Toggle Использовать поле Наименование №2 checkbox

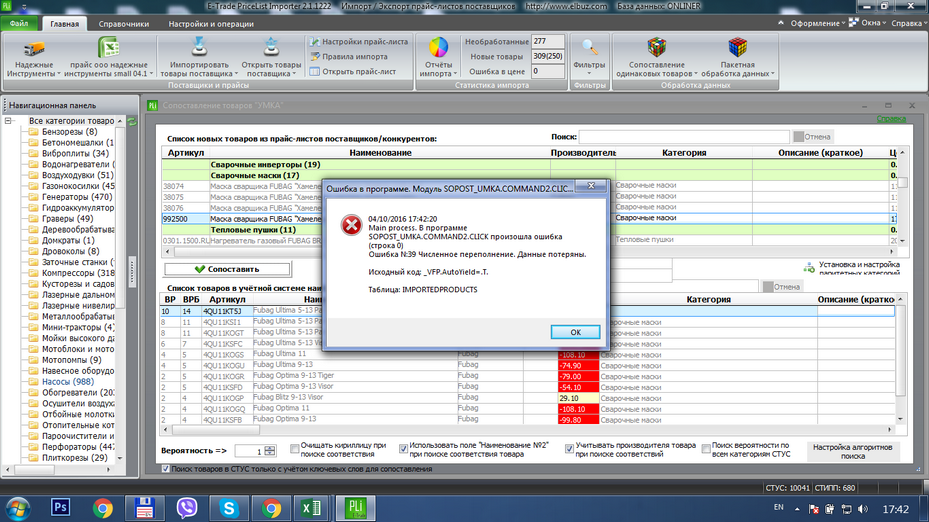403,449
